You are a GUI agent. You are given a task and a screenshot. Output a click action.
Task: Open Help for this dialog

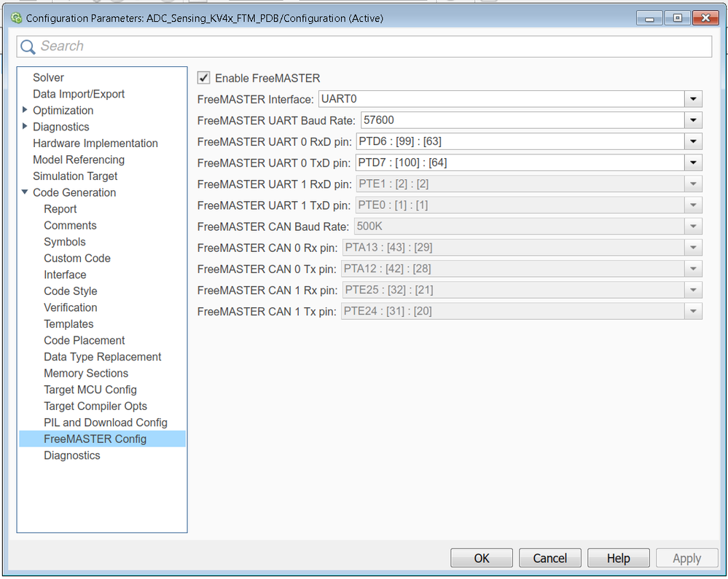click(618, 558)
